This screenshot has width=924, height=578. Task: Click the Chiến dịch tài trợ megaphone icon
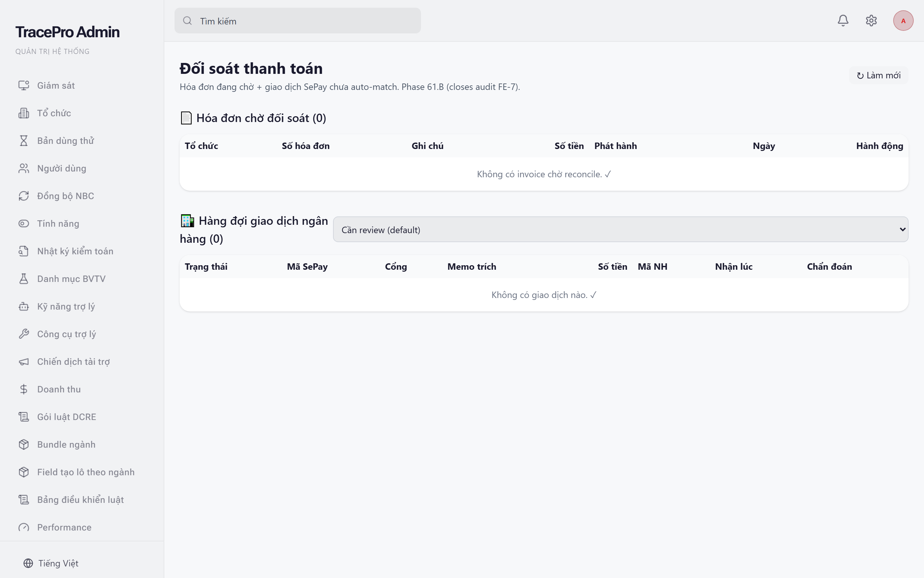click(24, 362)
